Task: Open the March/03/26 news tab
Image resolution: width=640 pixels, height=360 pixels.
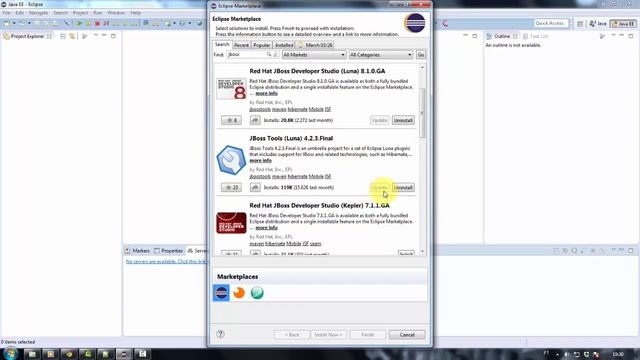Action: pos(315,45)
